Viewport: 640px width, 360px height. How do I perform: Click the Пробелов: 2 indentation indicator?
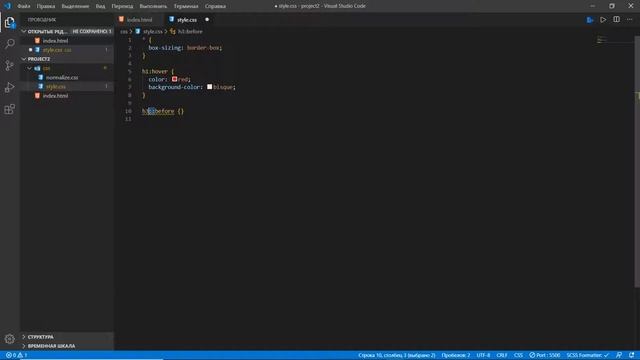(456, 355)
